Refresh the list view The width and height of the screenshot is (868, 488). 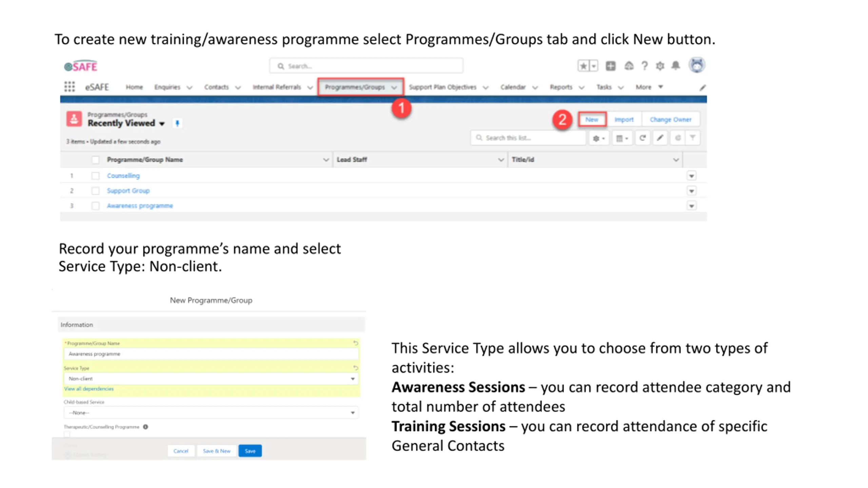pos(642,138)
